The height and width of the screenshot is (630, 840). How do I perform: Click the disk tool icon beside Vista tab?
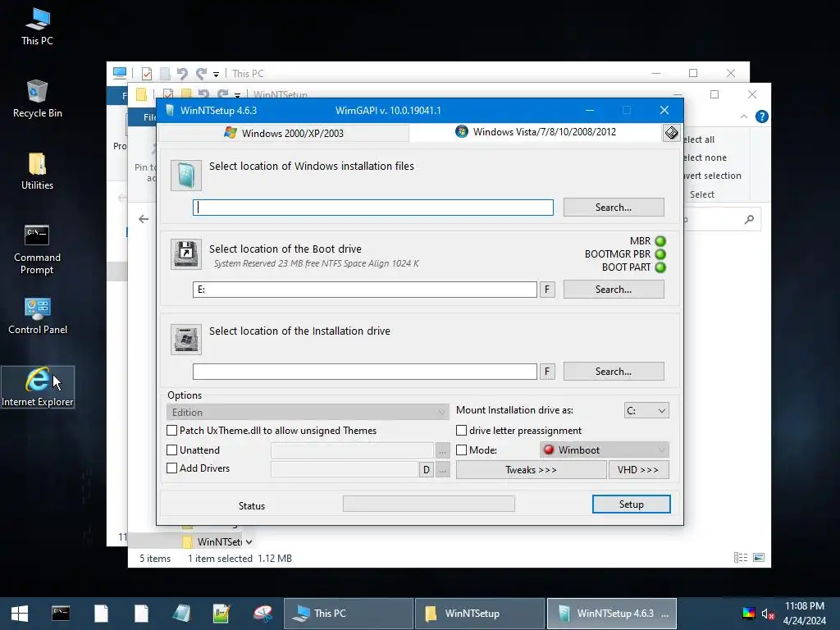[671, 132]
